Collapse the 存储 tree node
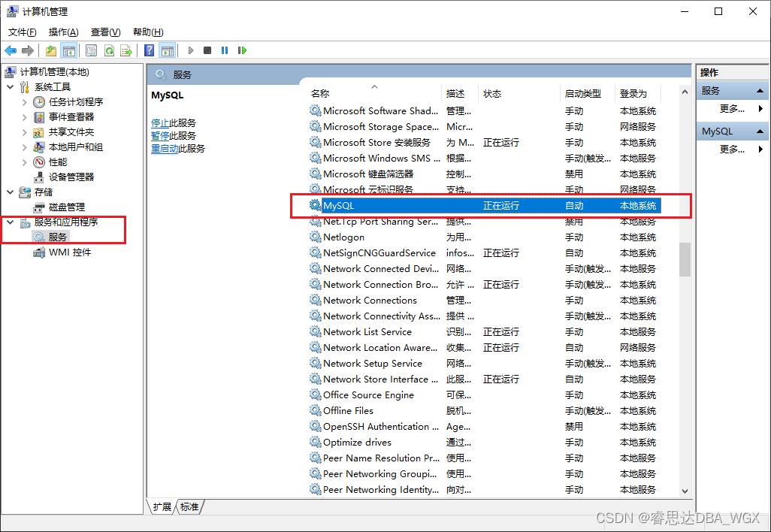Image resolution: width=771 pixels, height=532 pixels. coord(11,192)
